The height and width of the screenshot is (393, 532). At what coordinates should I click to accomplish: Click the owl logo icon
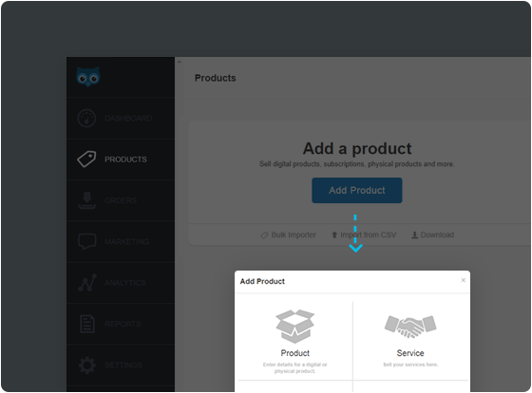[88, 77]
